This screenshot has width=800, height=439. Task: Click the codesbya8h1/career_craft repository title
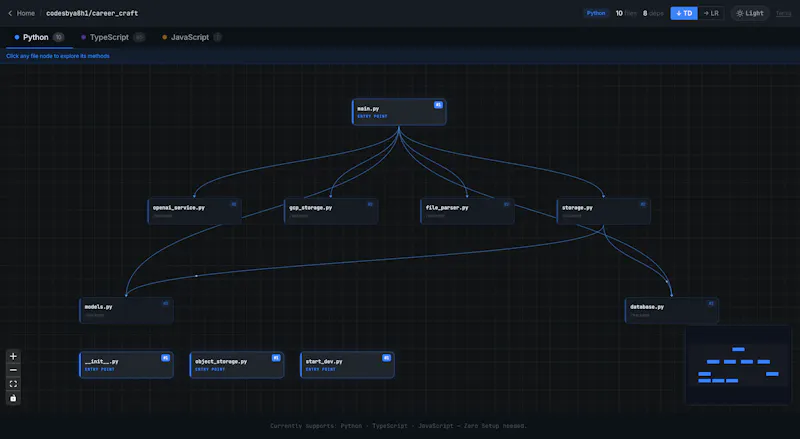point(92,13)
